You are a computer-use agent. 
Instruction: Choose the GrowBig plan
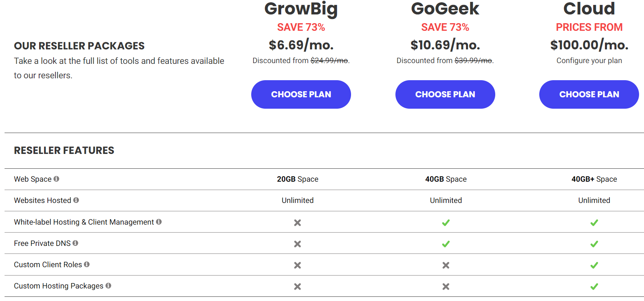(x=301, y=94)
